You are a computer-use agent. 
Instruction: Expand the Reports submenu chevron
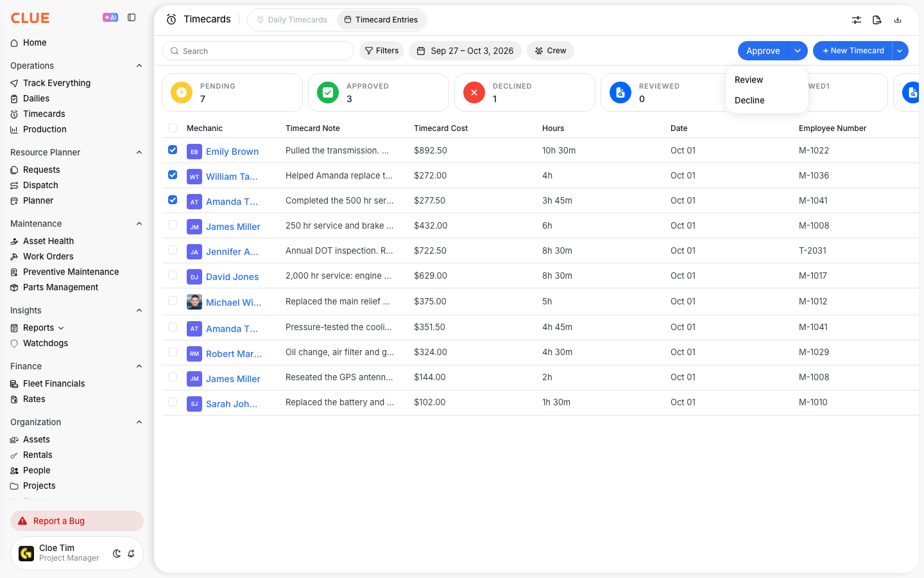tap(61, 328)
